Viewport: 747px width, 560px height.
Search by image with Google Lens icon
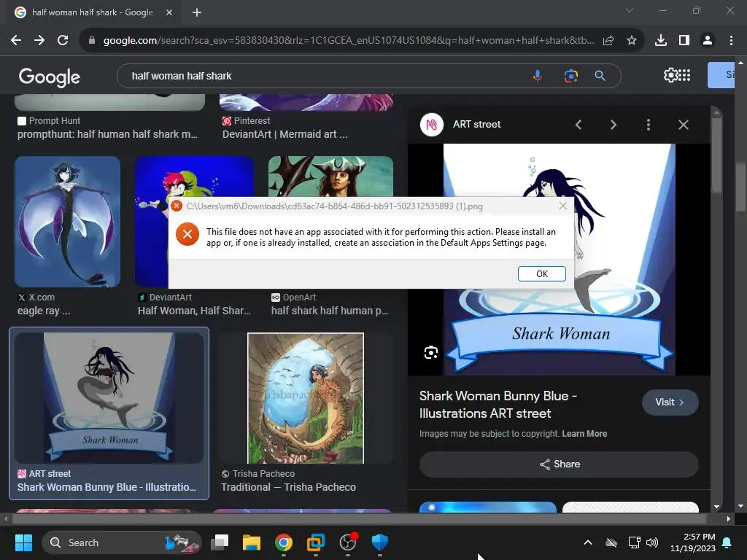(x=570, y=76)
